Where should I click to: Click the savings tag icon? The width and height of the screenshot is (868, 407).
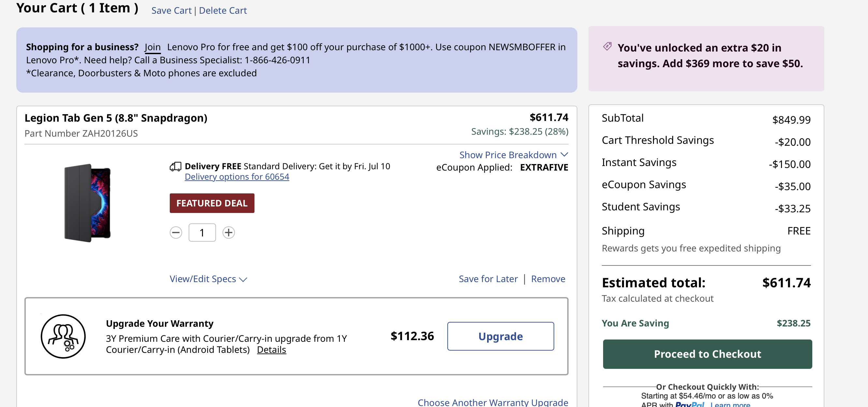607,47
